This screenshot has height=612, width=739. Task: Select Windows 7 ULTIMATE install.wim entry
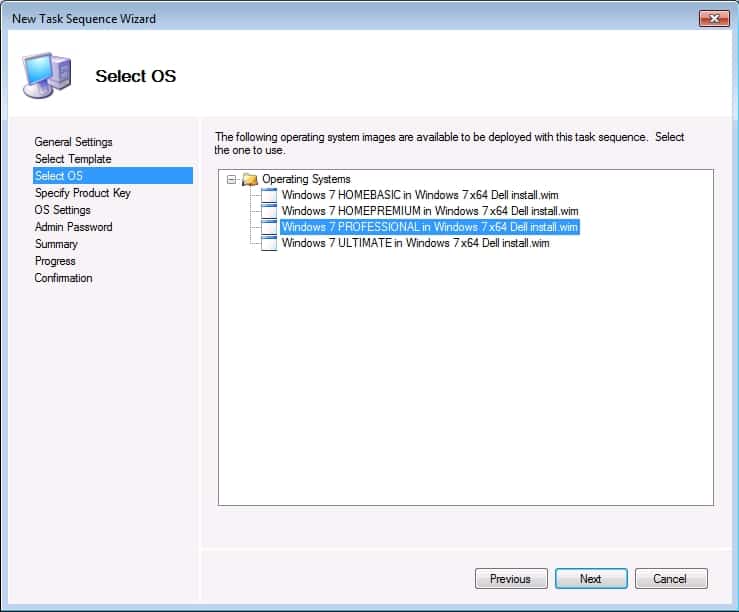click(415, 243)
